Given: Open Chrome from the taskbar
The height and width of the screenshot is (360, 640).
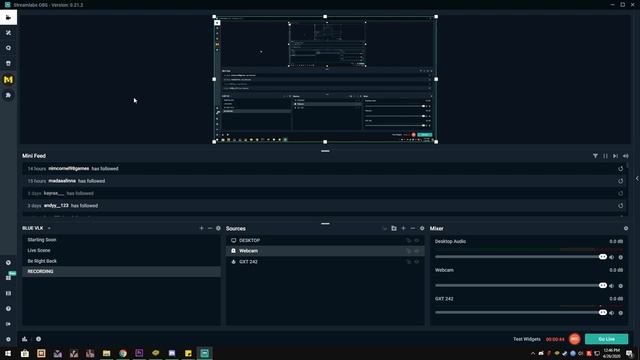Looking at the screenshot, I should 123,353.
